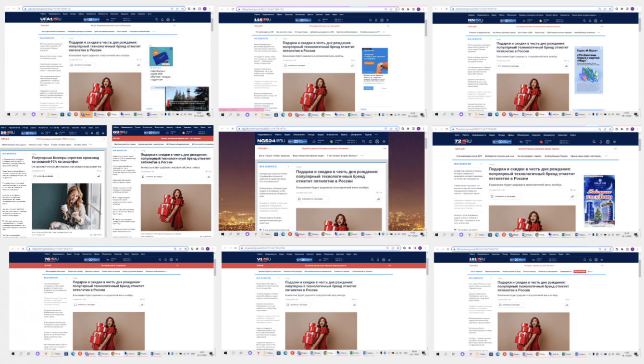Open the NN.RU logo home link
644x364 pixels.
(x=476, y=20)
